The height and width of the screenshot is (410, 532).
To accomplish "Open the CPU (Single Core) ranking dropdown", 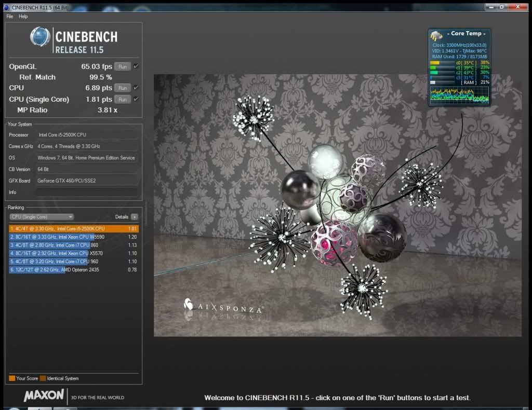I will pyautogui.click(x=42, y=217).
